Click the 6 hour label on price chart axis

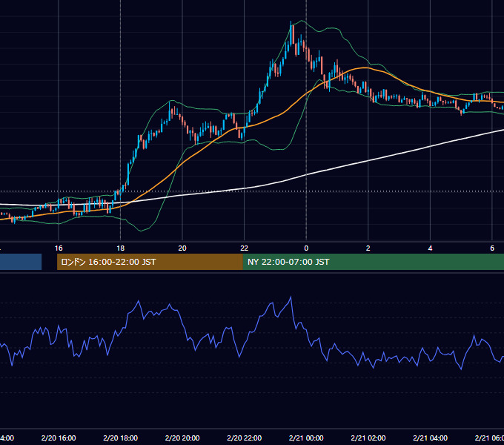[492, 248]
